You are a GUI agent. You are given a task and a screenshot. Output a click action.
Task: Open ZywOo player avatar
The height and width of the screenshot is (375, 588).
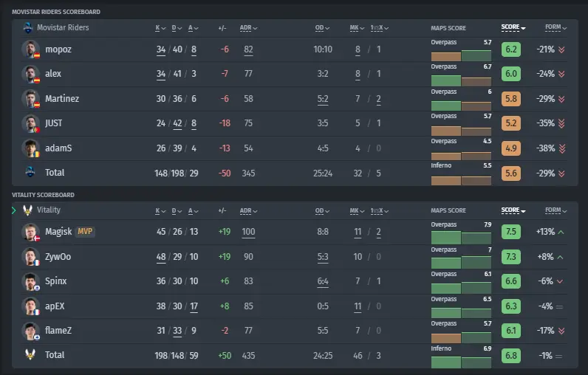(x=30, y=257)
